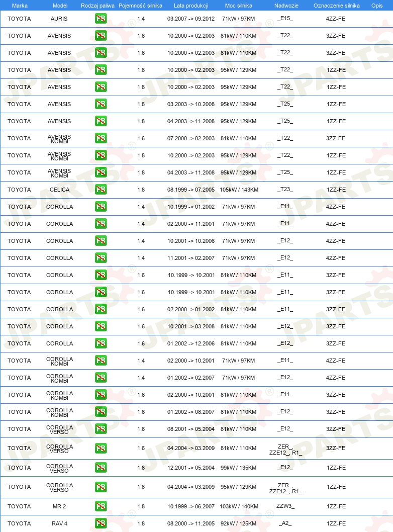
Task: Click the "Marka" column header
Action: (x=20, y=6)
